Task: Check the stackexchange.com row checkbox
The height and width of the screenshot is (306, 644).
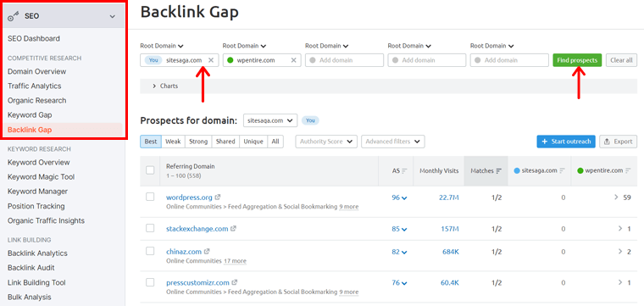Action: coord(150,228)
